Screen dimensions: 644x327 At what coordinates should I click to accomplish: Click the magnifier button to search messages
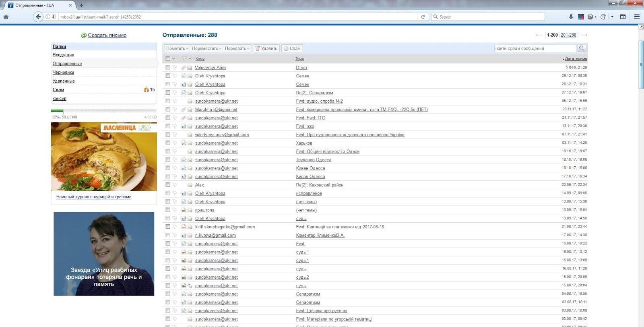click(582, 48)
